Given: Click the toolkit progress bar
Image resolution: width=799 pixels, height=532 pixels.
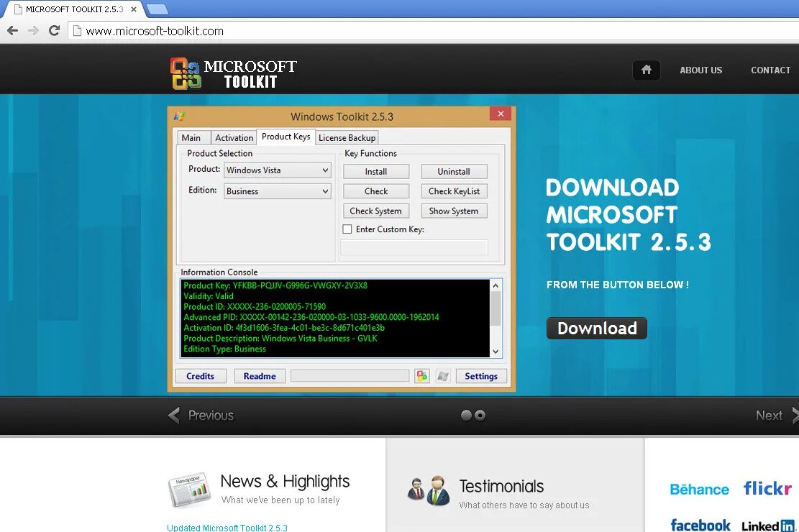Looking at the screenshot, I should tap(350, 376).
